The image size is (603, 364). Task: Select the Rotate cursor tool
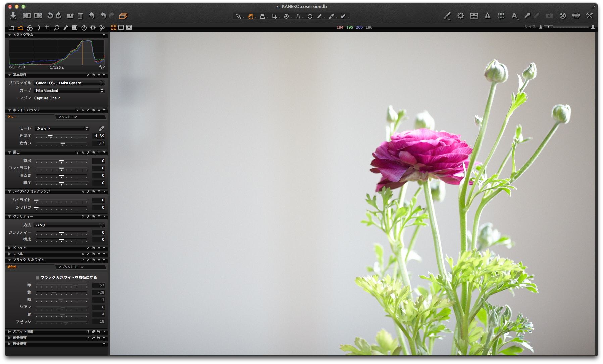(286, 16)
